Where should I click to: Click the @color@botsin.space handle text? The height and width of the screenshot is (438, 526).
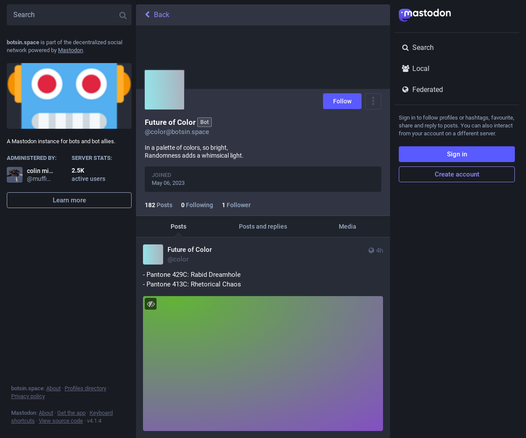pos(177,132)
